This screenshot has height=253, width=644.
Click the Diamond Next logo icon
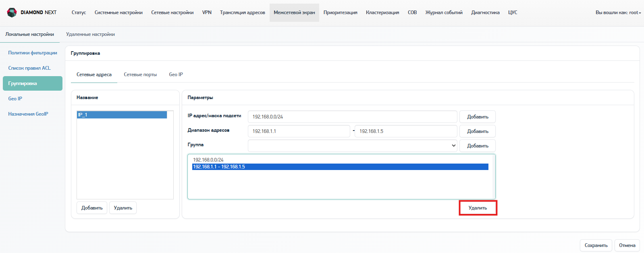(x=12, y=12)
